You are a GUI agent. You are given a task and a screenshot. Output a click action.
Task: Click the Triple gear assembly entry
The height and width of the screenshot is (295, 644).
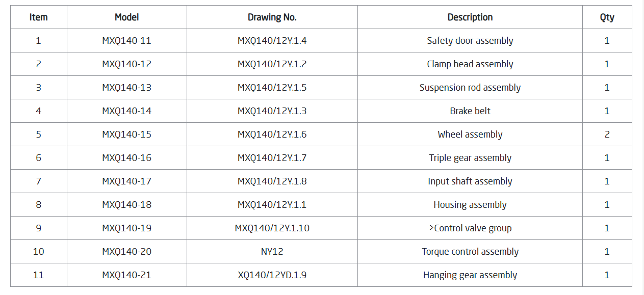click(x=470, y=158)
